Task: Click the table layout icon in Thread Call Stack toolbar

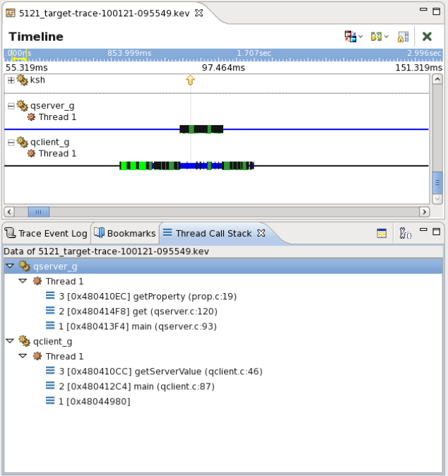Action: point(382,233)
